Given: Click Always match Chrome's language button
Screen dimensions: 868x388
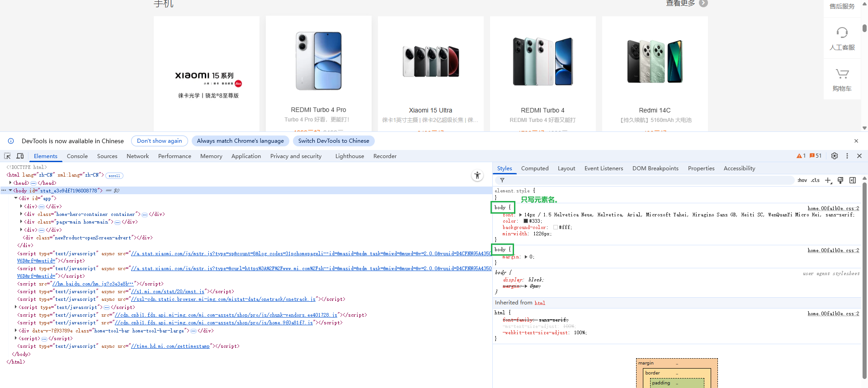Looking at the screenshot, I should [241, 141].
